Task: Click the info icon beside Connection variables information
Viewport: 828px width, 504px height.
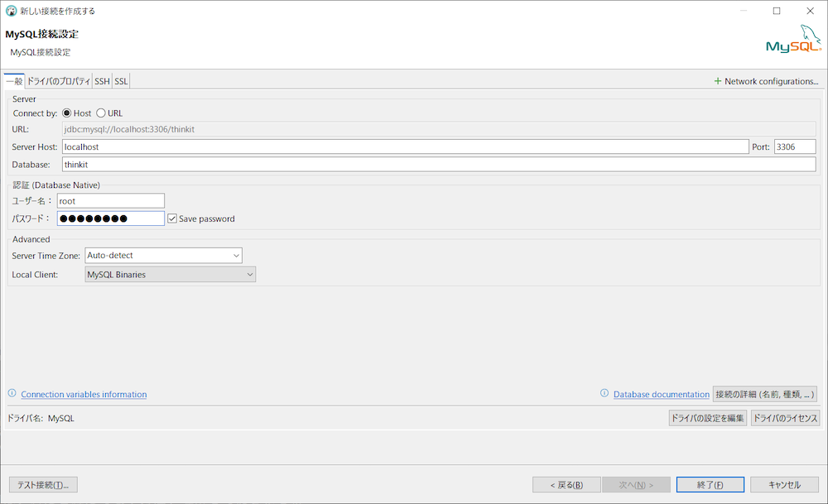Action: coord(12,393)
